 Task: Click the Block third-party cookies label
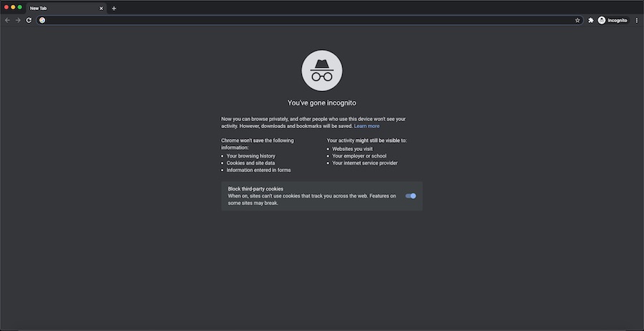point(255,188)
